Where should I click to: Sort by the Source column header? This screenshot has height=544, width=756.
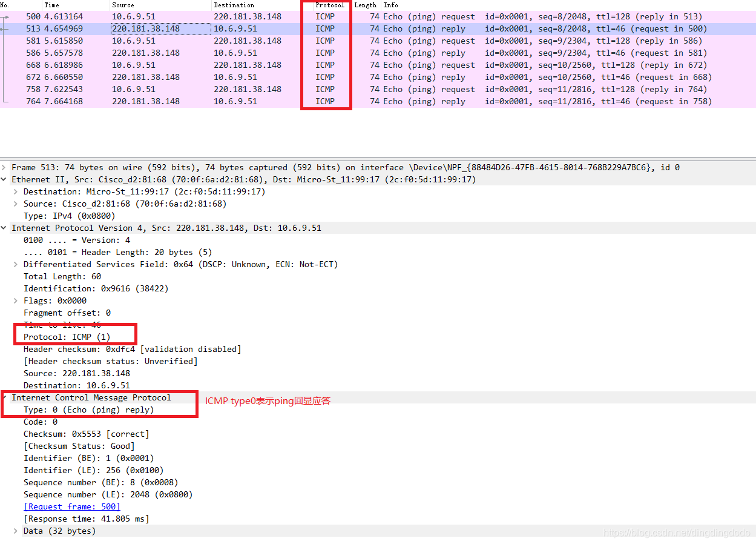pos(123,5)
